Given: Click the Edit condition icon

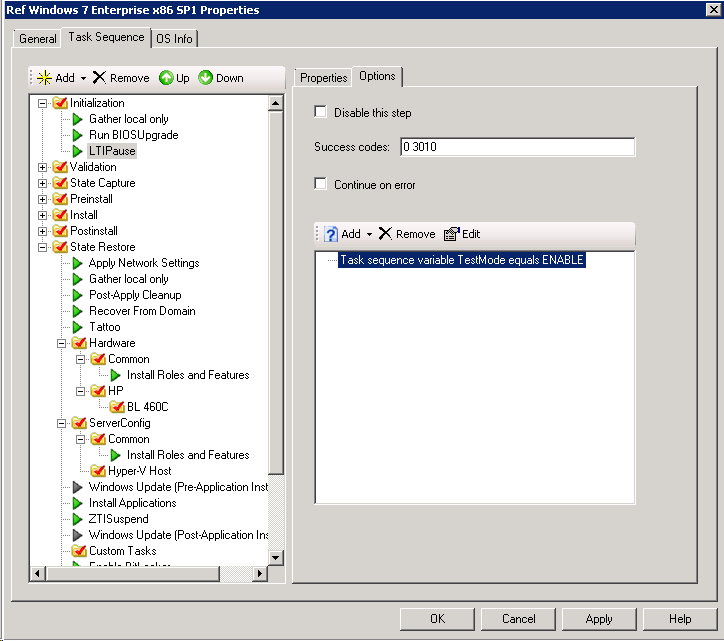Looking at the screenshot, I should pyautogui.click(x=451, y=234).
